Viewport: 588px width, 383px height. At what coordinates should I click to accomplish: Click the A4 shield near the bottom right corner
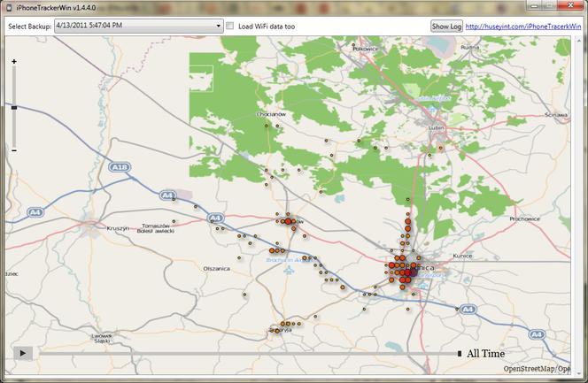tap(537, 334)
